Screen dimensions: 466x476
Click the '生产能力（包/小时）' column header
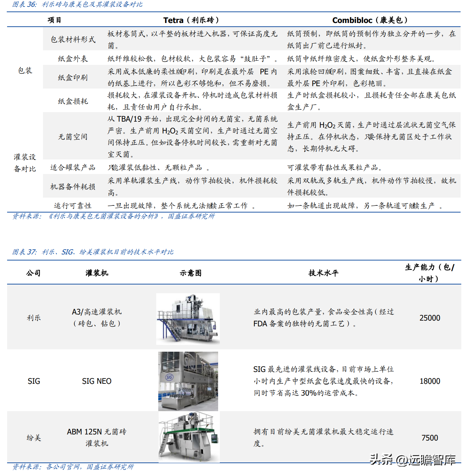430,273
